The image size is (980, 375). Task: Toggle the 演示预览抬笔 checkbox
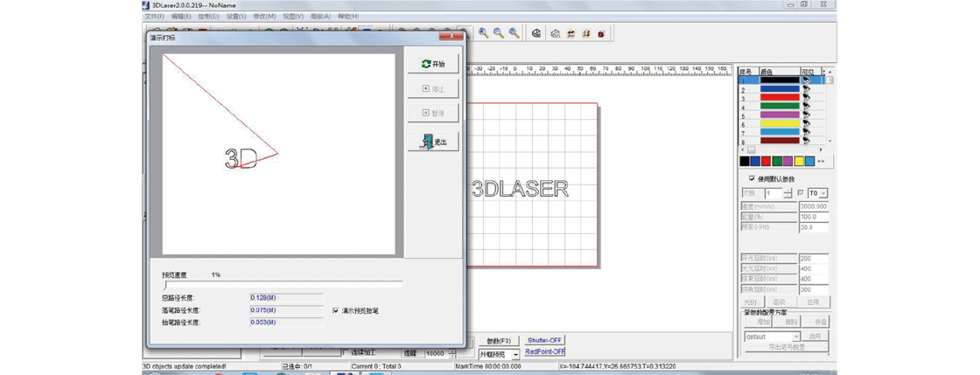coord(336,310)
